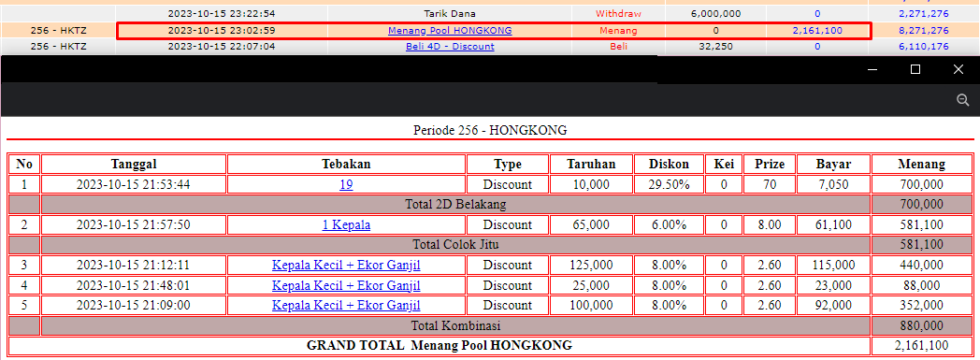Click the 61,100 Bayar value
The height and width of the screenshot is (360, 980).
[833, 225]
